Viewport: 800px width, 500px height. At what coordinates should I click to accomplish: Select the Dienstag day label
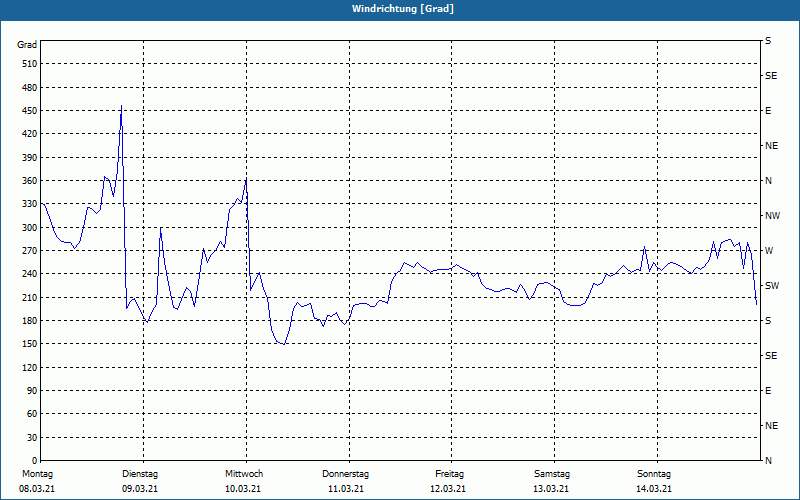140,474
